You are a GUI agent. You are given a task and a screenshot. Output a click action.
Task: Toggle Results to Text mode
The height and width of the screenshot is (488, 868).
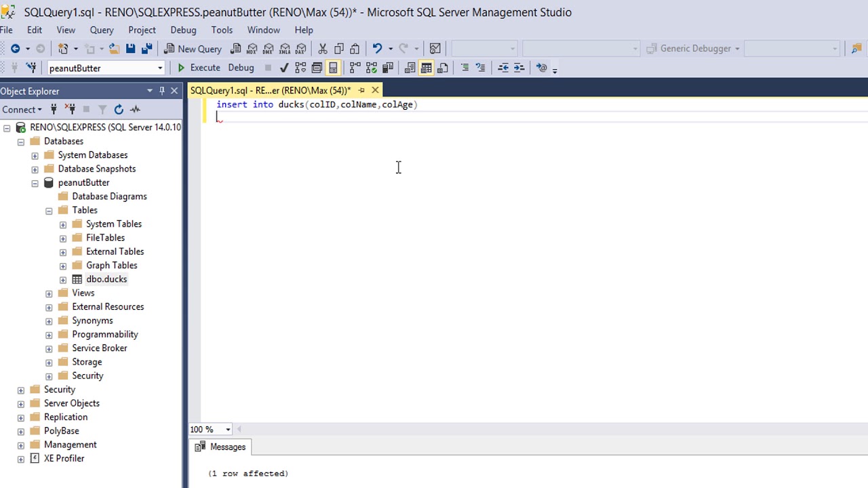pos(410,68)
